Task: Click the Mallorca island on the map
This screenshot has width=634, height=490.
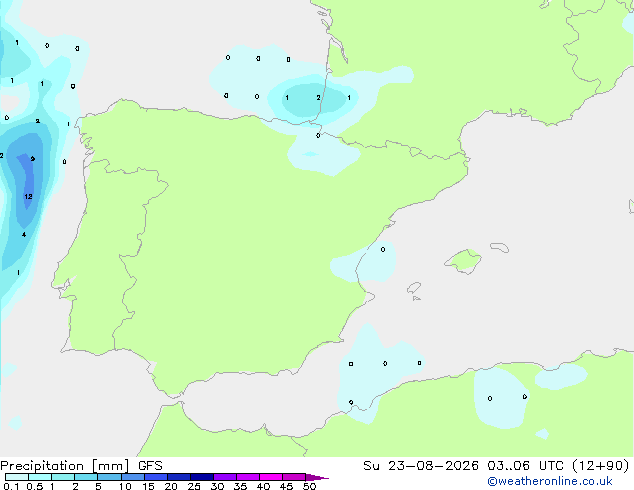Action: (x=463, y=261)
